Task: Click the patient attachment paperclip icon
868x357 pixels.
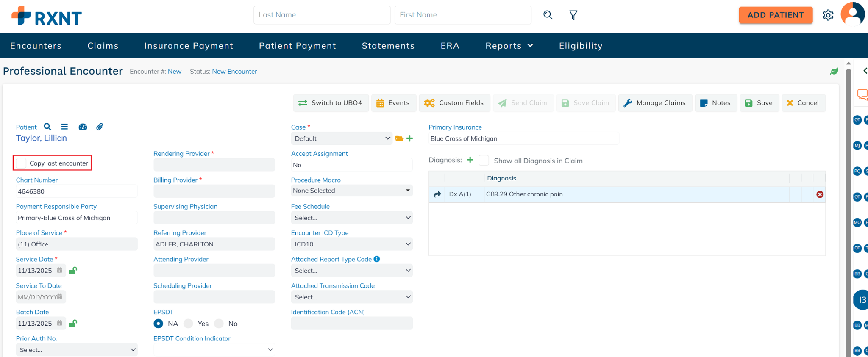Action: 100,127
